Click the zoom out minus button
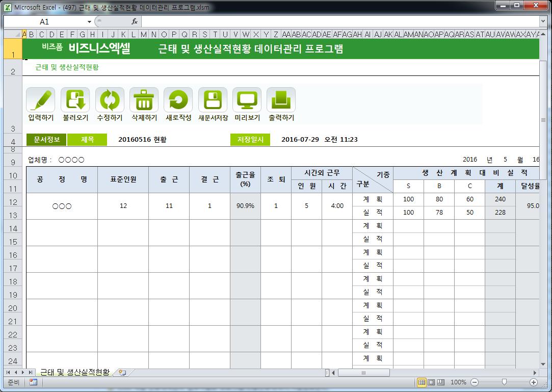This screenshot has height=392, width=552. click(475, 382)
